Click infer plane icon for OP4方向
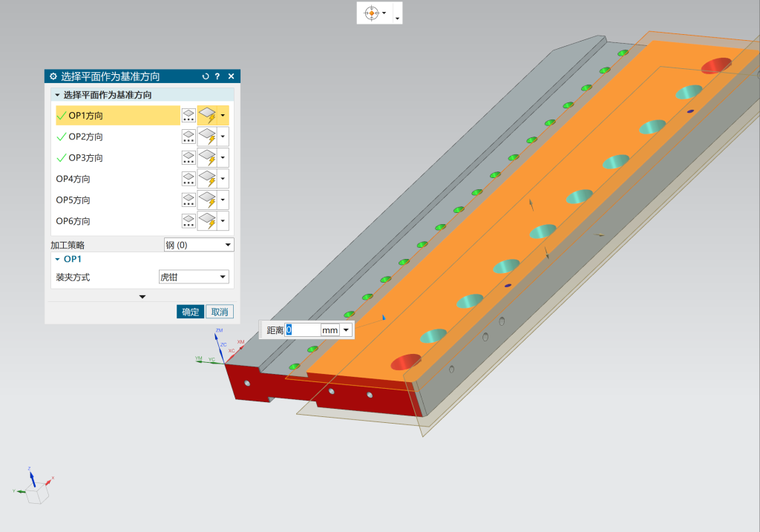760x532 pixels. click(x=207, y=180)
